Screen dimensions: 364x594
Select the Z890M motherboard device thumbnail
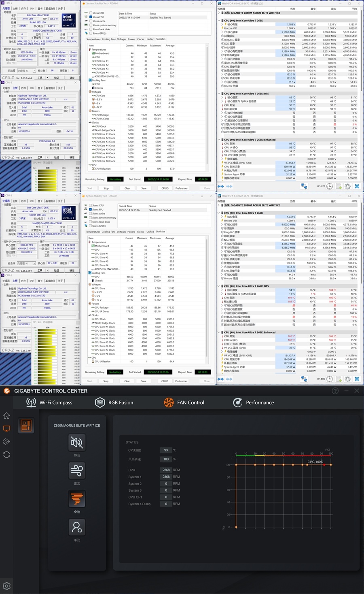point(26,426)
